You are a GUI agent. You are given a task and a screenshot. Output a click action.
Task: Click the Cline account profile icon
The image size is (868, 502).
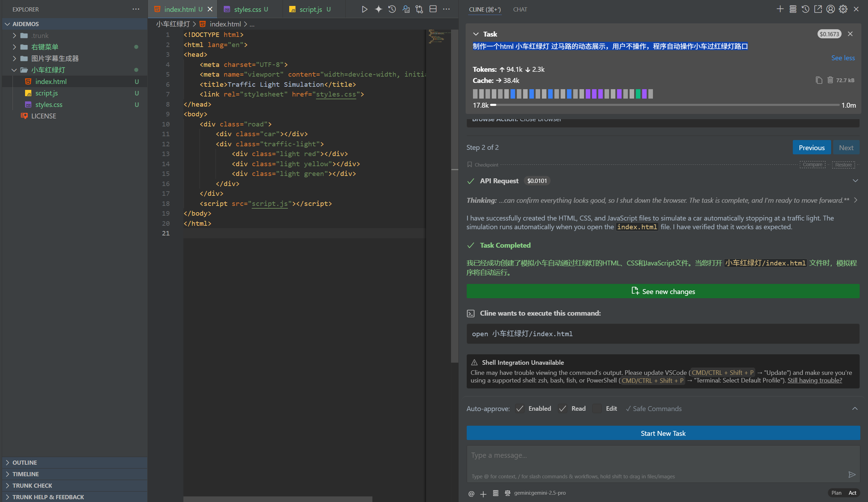click(x=830, y=9)
